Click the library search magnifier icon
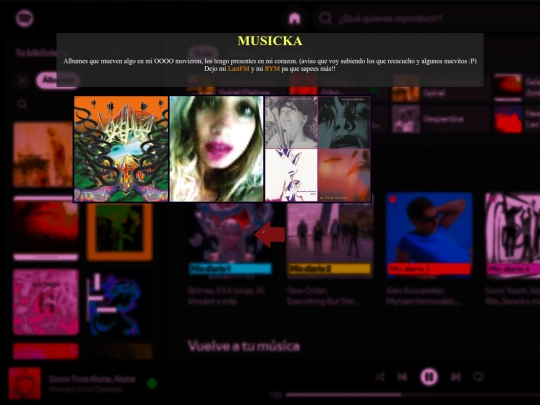 [22, 104]
